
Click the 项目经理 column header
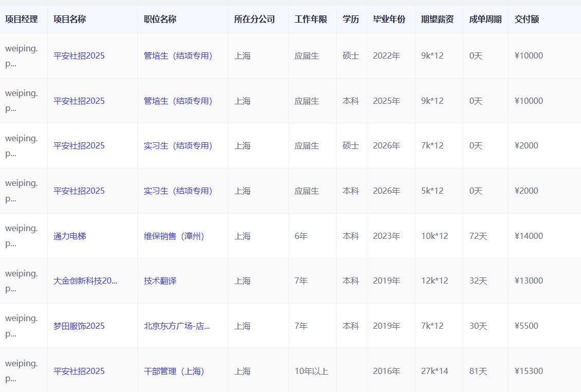coord(22,20)
